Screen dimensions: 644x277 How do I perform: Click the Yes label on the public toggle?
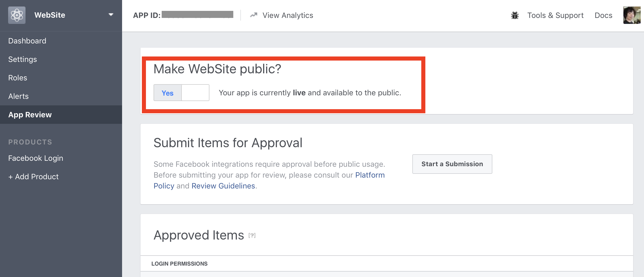167,93
